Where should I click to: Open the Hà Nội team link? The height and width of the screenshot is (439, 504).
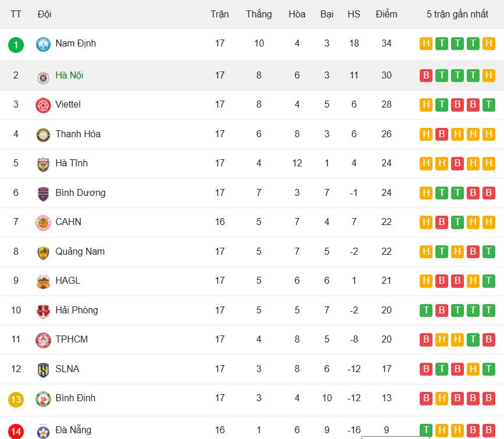[x=69, y=76]
